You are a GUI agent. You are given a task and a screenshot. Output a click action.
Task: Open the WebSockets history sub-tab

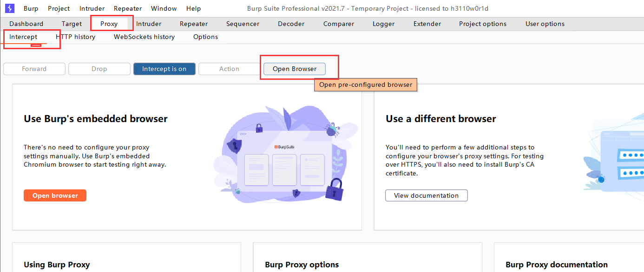click(x=144, y=37)
